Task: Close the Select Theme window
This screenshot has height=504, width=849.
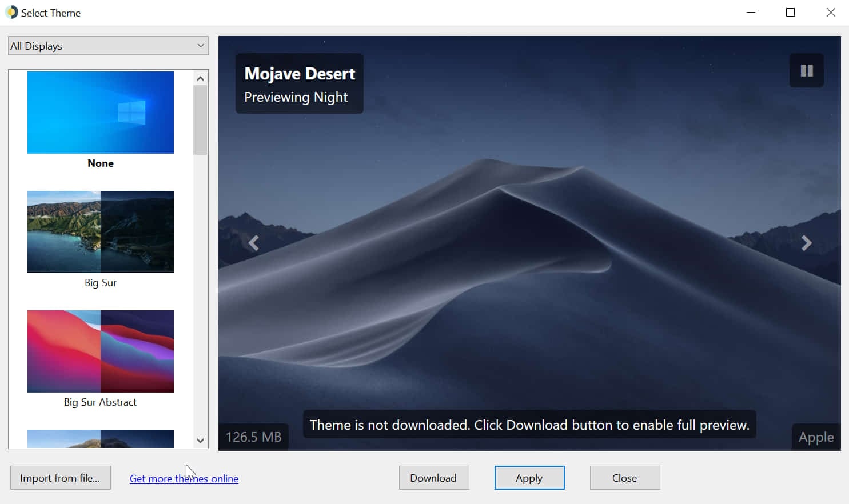Action: click(x=831, y=13)
